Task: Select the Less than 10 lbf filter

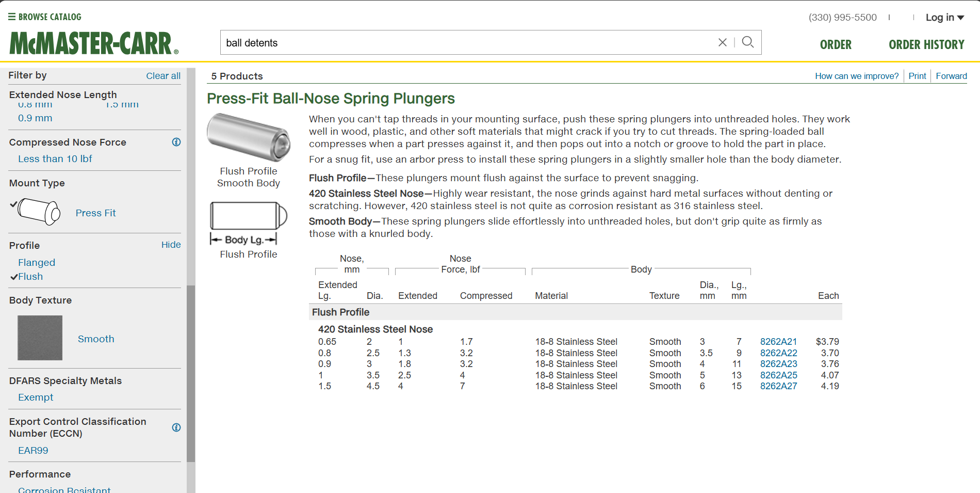Action: [x=55, y=159]
